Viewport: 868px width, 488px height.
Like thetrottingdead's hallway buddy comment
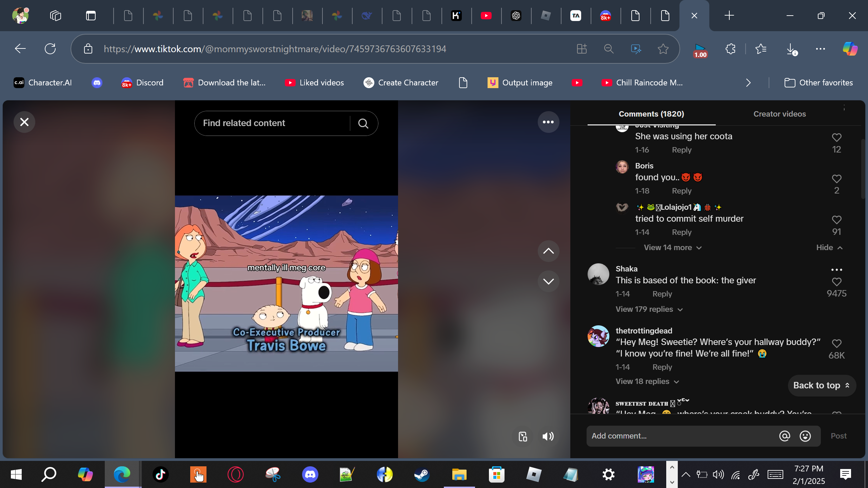[836, 344]
